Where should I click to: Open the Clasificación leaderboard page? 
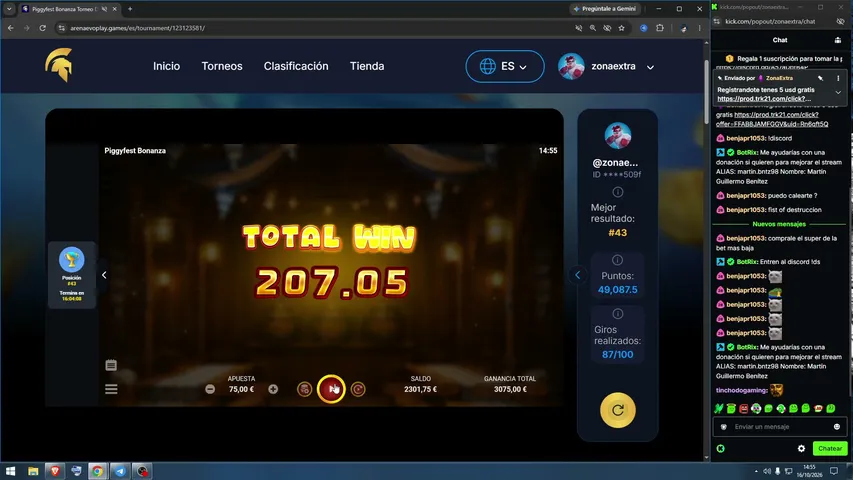coord(296,66)
